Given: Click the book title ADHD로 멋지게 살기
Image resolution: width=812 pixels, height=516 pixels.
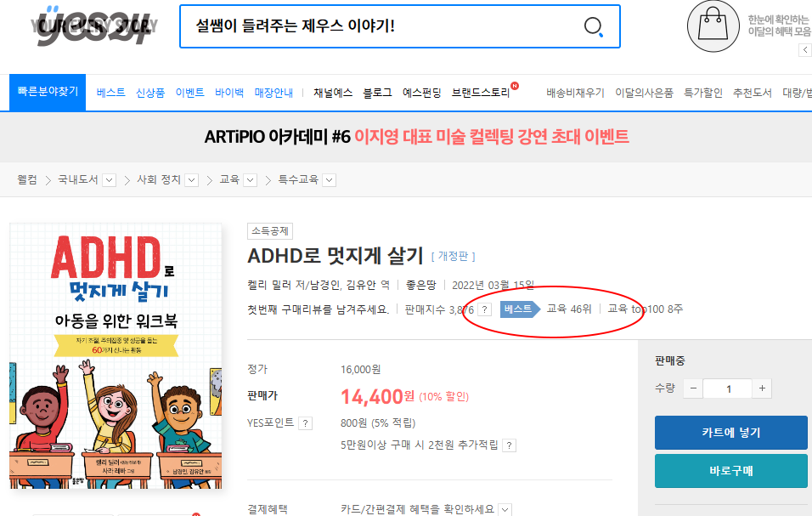Looking at the screenshot, I should (336, 255).
